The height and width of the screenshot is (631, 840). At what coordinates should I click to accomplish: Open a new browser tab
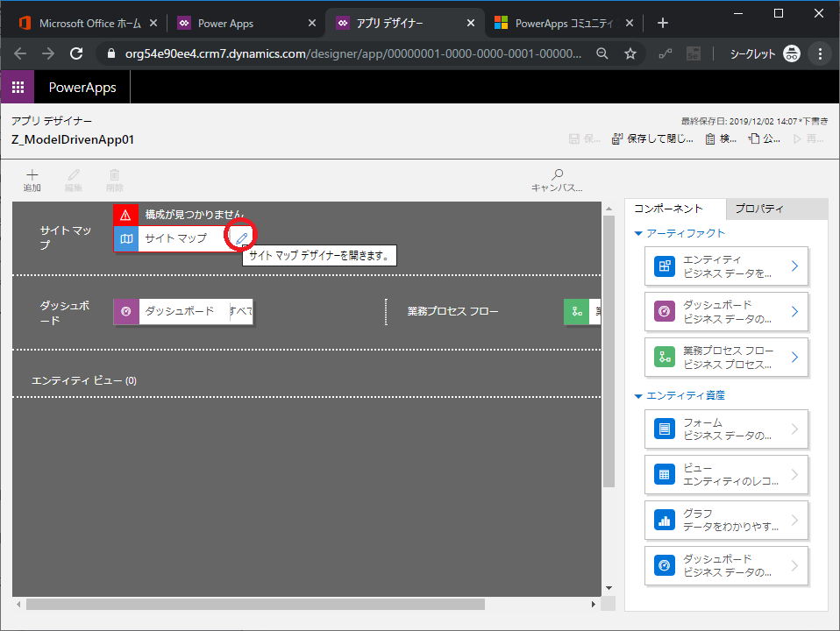pyautogui.click(x=663, y=23)
